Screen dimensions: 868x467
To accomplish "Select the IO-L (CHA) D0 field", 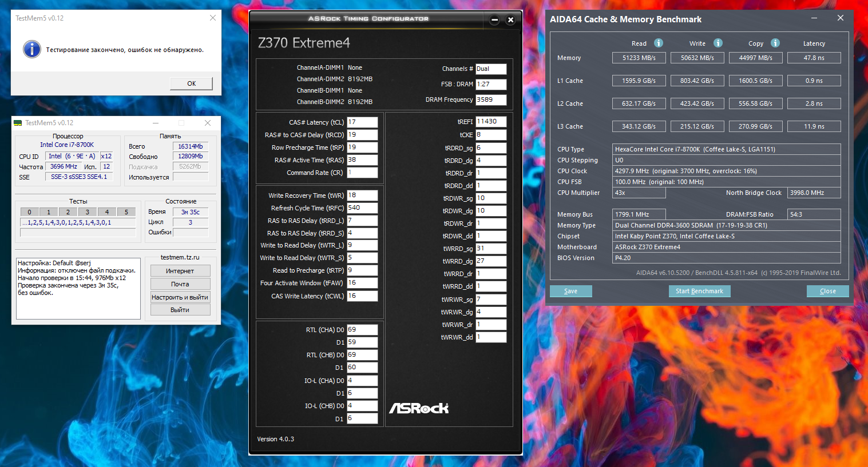I will [x=362, y=381].
